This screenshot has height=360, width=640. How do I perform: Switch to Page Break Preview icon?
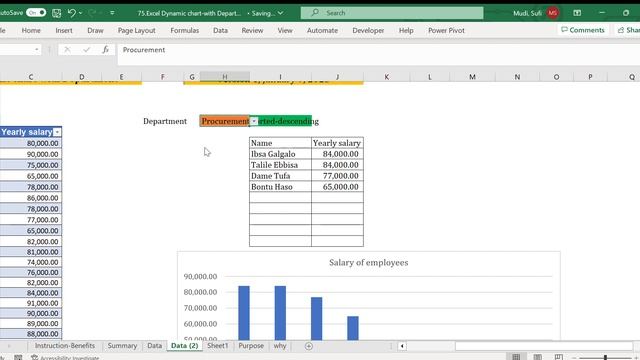point(559,357)
